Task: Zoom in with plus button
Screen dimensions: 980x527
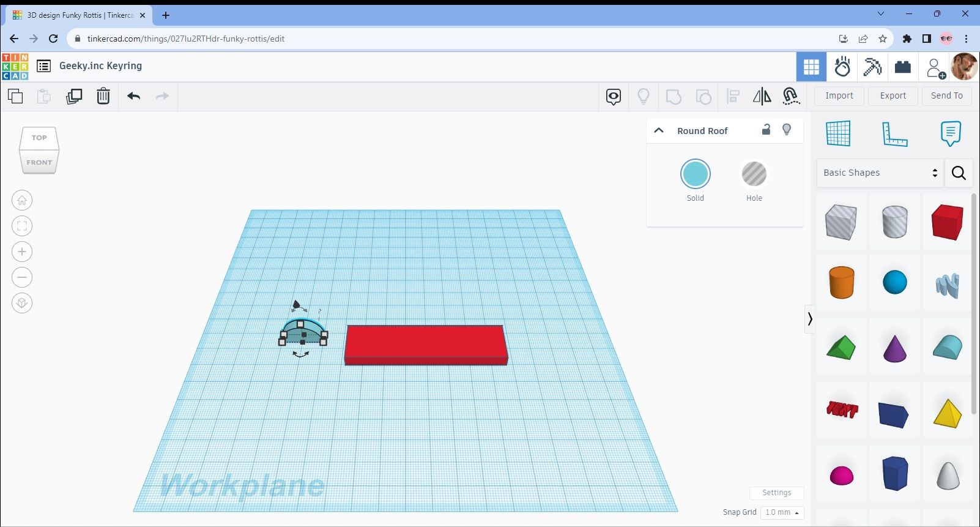Action: click(x=22, y=252)
